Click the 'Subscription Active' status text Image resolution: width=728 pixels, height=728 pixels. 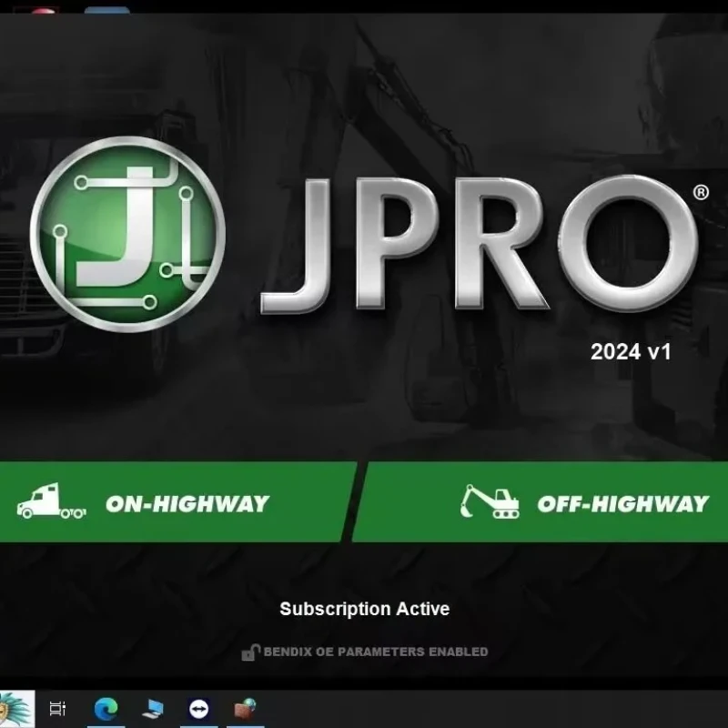pos(365,609)
